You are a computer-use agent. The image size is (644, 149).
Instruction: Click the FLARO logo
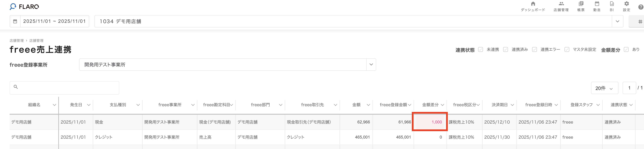coord(24,7)
